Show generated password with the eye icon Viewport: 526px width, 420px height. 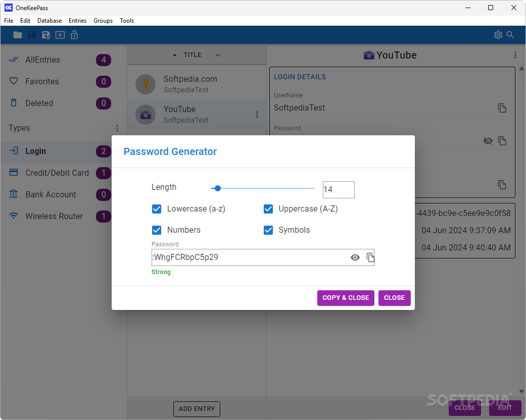pos(355,257)
